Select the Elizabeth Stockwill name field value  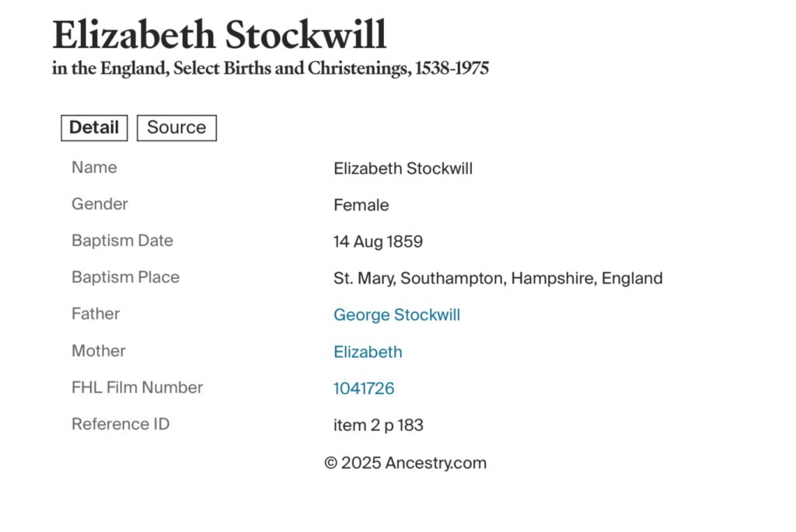tap(403, 169)
